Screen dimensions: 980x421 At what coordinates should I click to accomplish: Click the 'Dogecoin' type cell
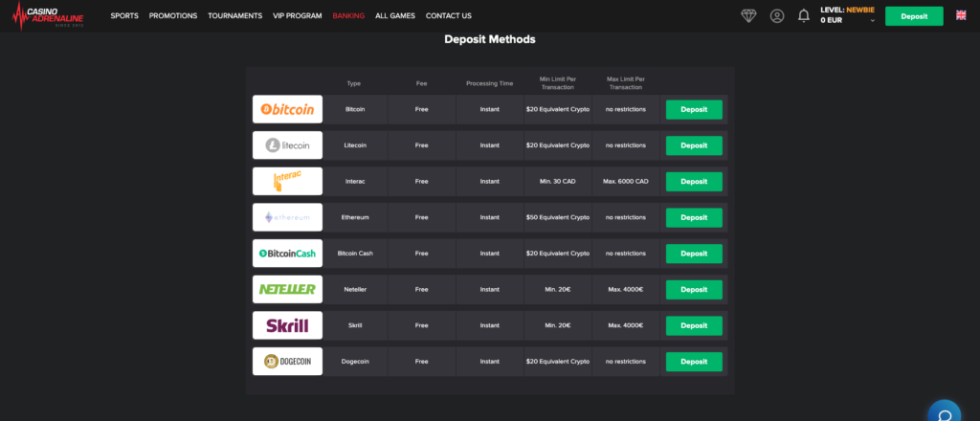tap(355, 362)
